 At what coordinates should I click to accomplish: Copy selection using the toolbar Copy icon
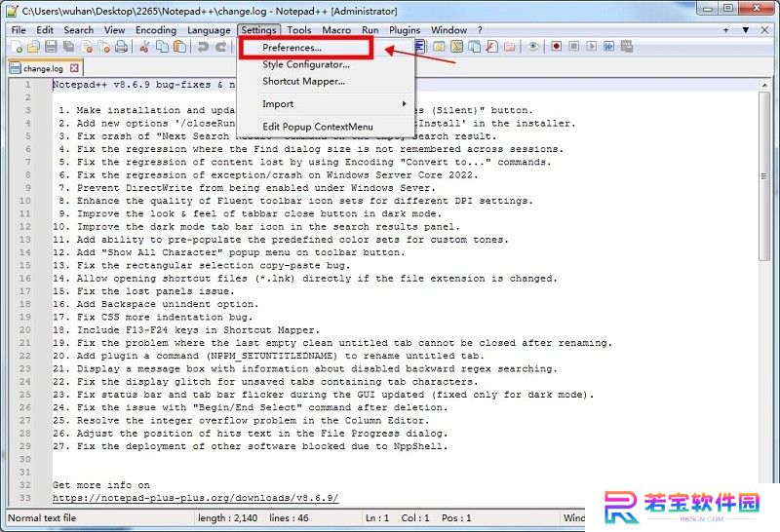tap(162, 47)
